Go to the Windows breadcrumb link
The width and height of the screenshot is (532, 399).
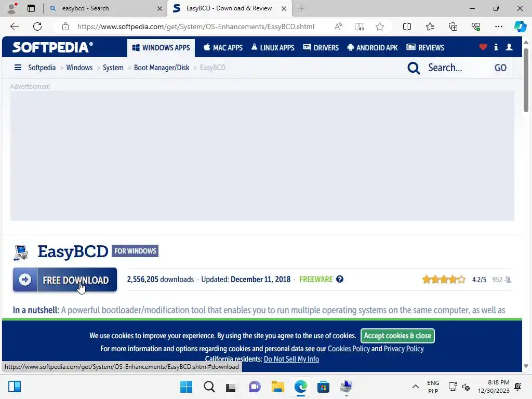(x=79, y=68)
